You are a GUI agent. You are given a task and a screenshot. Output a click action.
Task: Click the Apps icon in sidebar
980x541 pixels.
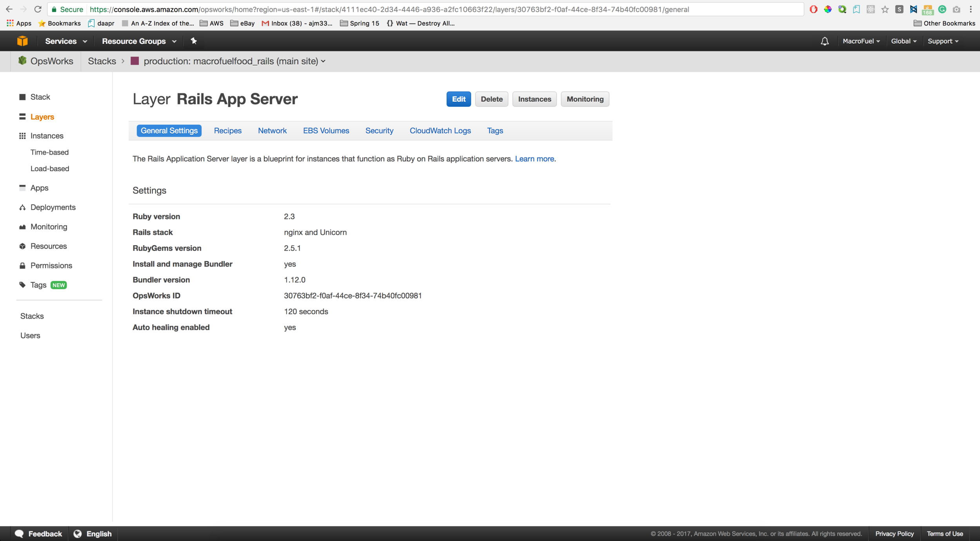tap(22, 188)
